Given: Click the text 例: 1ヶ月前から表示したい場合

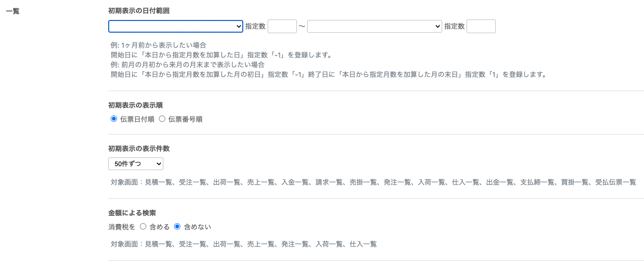Looking at the screenshot, I should (x=158, y=45).
